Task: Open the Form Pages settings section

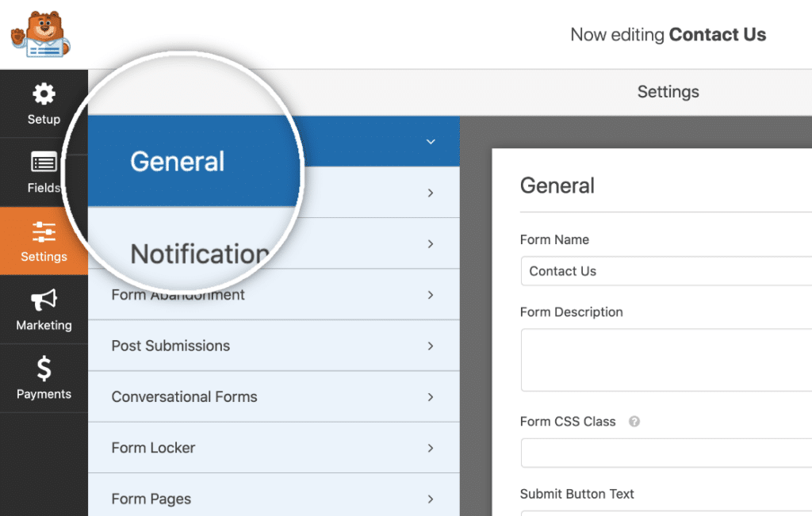Action: pyautogui.click(x=151, y=499)
